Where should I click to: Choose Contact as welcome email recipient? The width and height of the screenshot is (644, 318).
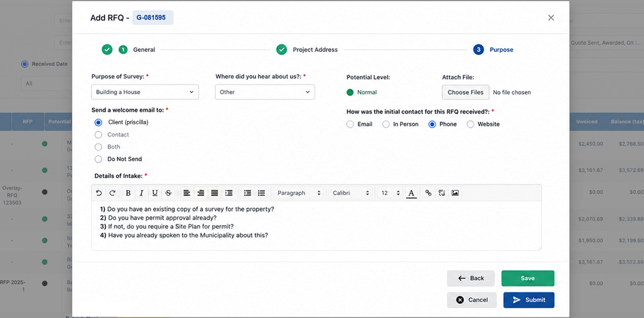pyautogui.click(x=98, y=135)
